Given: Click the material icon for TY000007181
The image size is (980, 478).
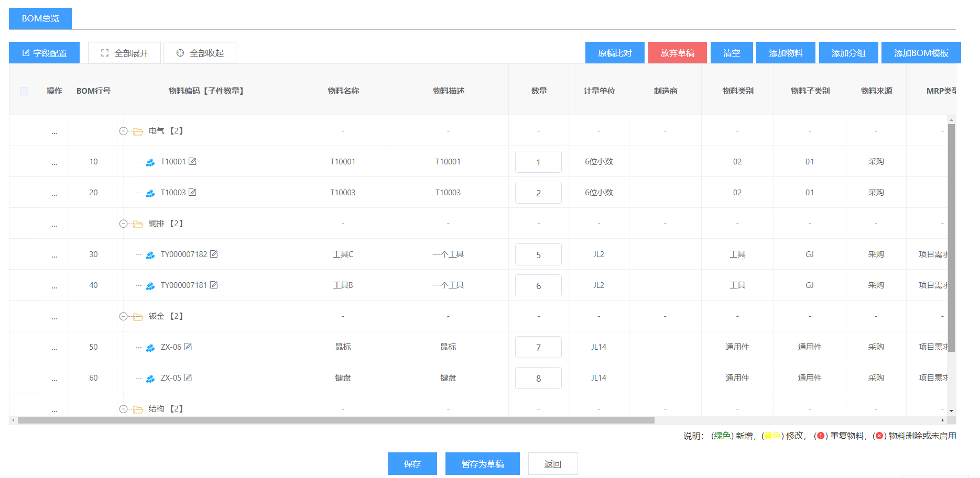Looking at the screenshot, I should pyautogui.click(x=150, y=286).
